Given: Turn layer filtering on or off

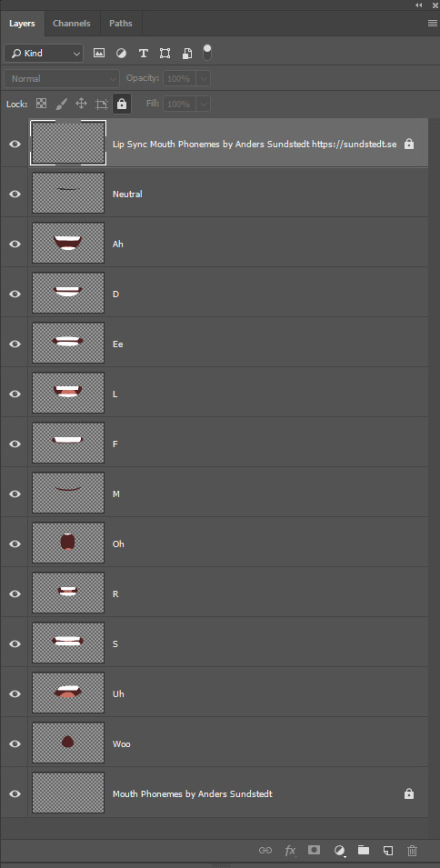Looking at the screenshot, I should click(x=207, y=53).
